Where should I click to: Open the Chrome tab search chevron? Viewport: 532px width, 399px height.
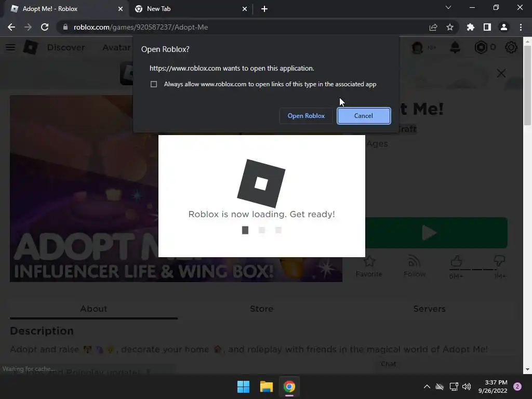coord(448,7)
